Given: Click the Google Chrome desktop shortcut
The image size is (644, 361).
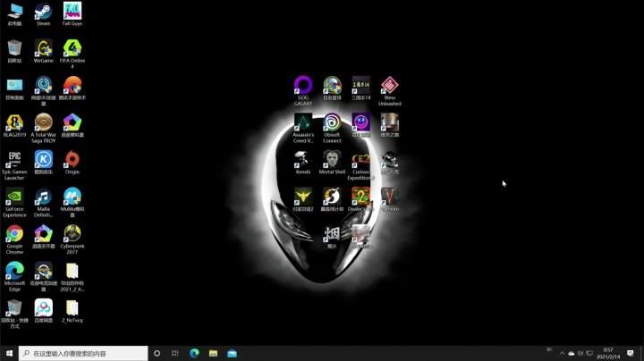Looking at the screenshot, I should 14,239.
